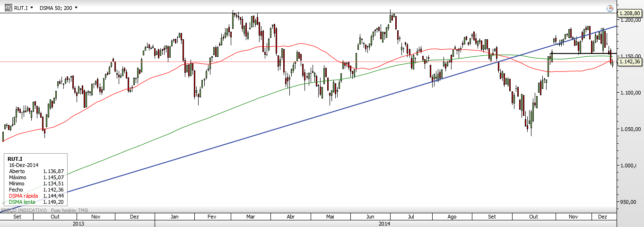Screen dimensions: 644x227
Task: Click the Fecho row in data box
Action: click(36, 190)
